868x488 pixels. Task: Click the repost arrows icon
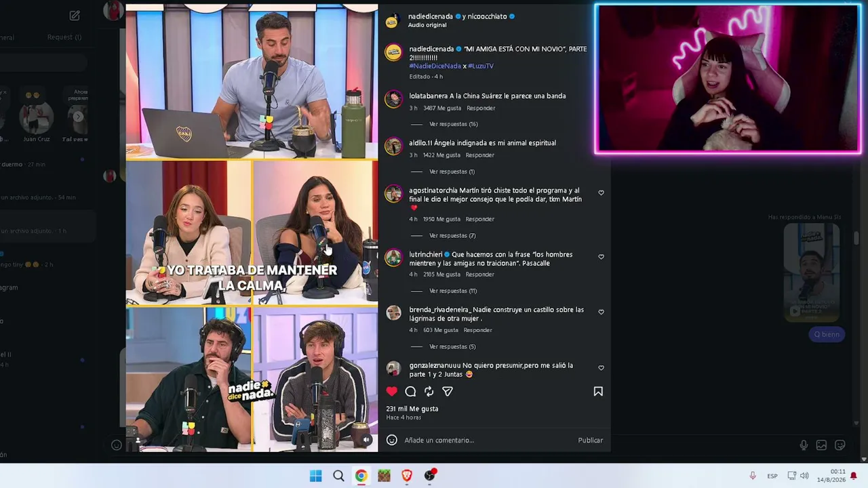(x=429, y=391)
